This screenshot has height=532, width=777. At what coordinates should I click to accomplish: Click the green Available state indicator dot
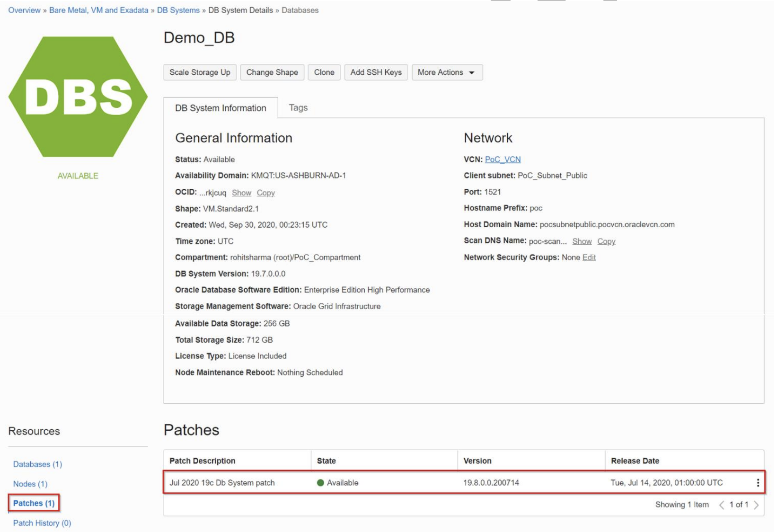[x=320, y=483]
